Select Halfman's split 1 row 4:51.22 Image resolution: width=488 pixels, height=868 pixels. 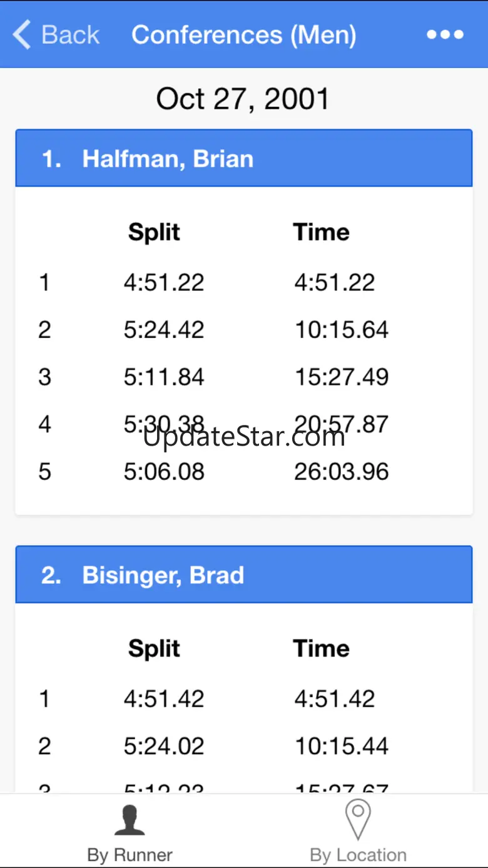244,282
